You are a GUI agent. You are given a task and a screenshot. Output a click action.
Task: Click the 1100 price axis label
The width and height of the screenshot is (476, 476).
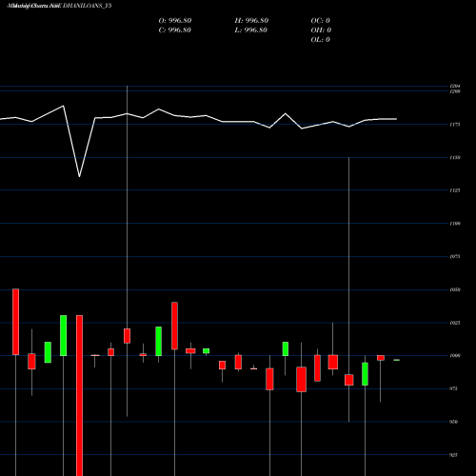coord(455,224)
